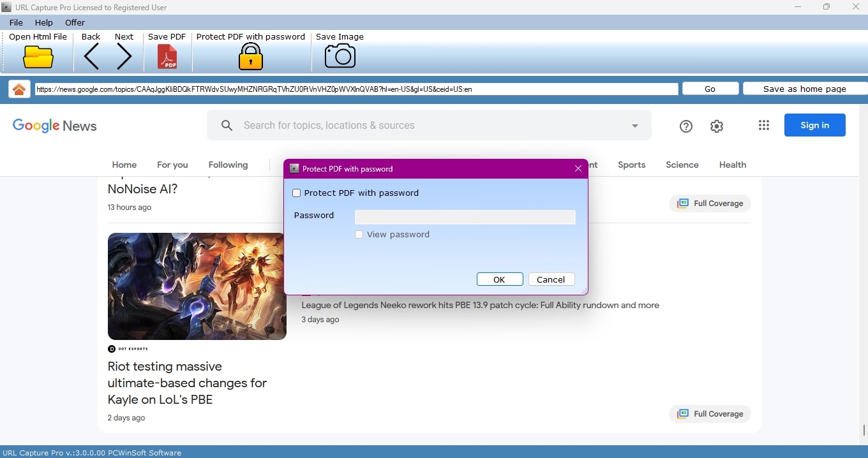Enable Protect PDF with password checkbox
This screenshot has width=868, height=458.
[296, 193]
